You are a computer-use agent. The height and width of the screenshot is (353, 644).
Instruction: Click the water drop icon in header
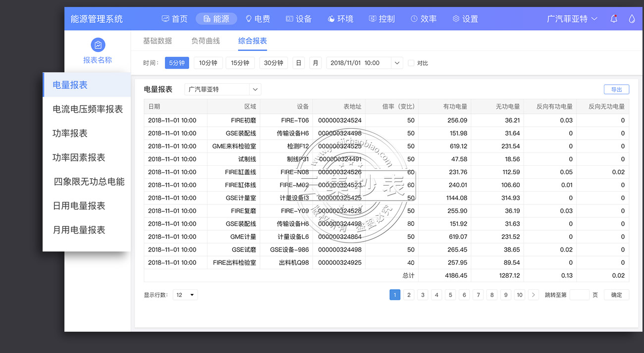point(632,19)
